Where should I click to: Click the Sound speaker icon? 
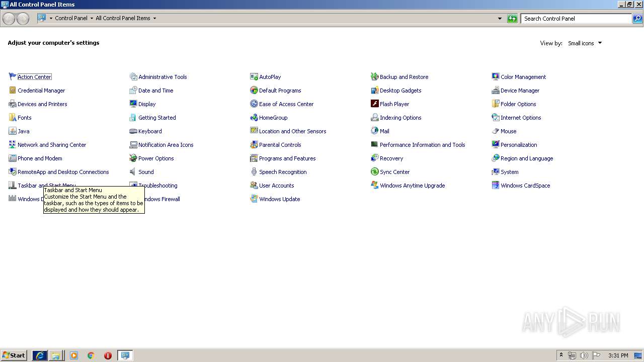(x=133, y=172)
